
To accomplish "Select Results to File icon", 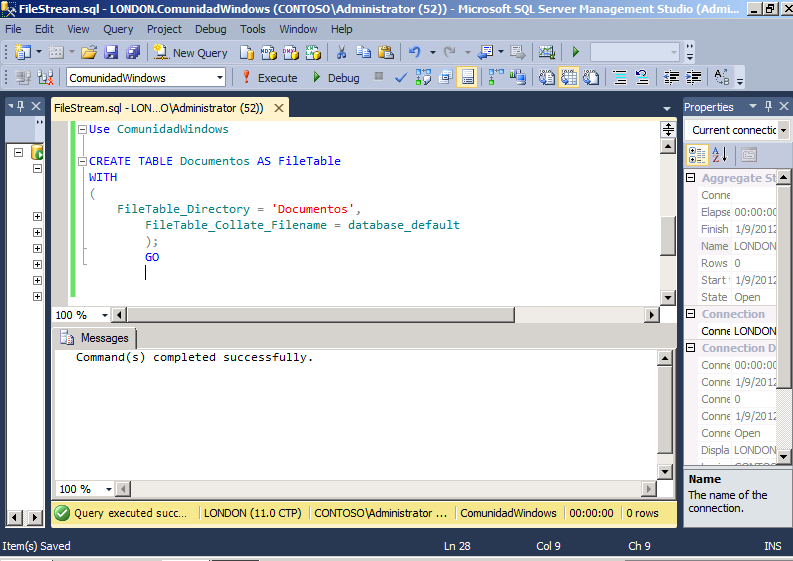I will click(x=591, y=77).
